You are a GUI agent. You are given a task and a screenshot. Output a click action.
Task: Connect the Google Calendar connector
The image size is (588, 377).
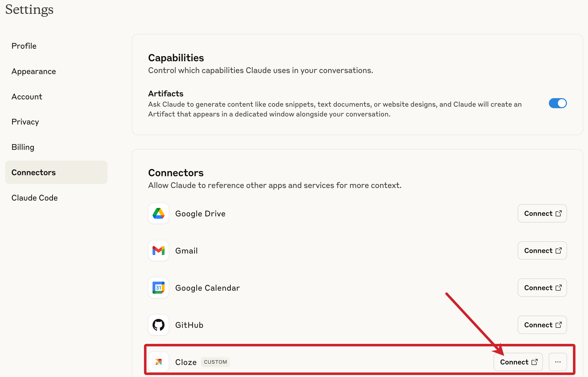click(x=542, y=288)
